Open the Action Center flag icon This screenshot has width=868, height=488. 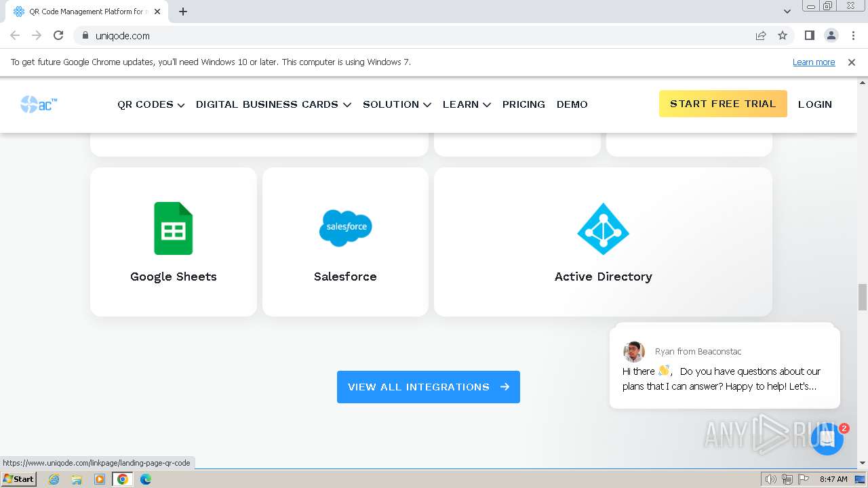point(804,479)
